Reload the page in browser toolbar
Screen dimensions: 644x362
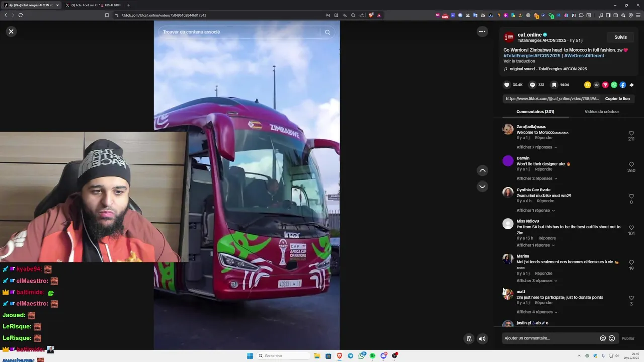21,15
